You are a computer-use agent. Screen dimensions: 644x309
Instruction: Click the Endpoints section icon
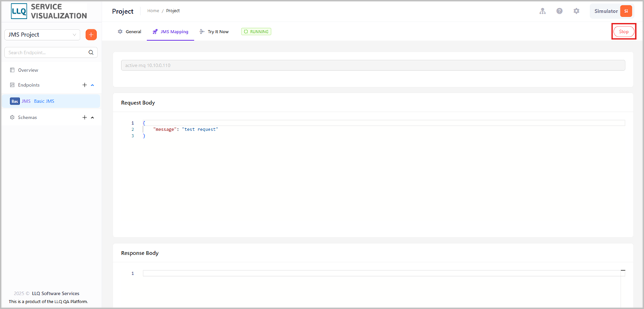[x=12, y=85]
